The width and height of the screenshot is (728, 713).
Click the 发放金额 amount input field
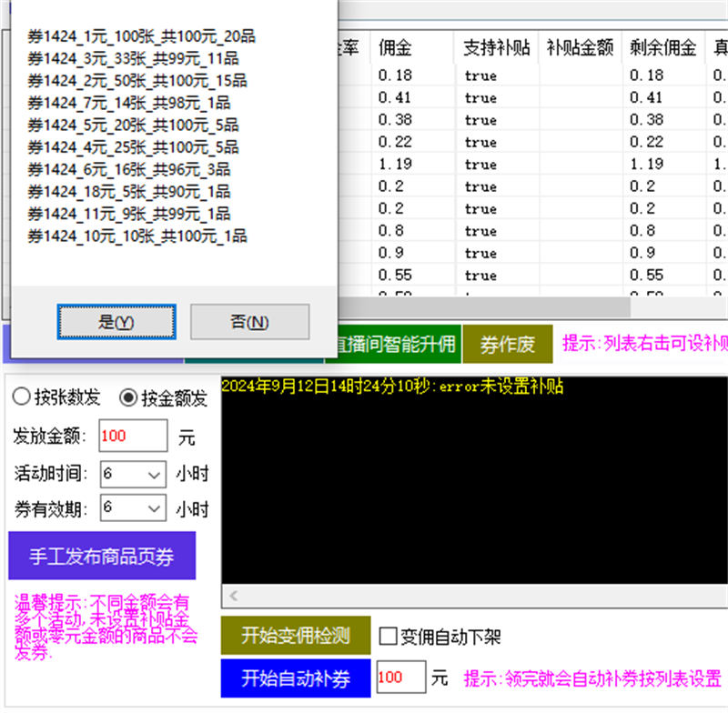[133, 437]
